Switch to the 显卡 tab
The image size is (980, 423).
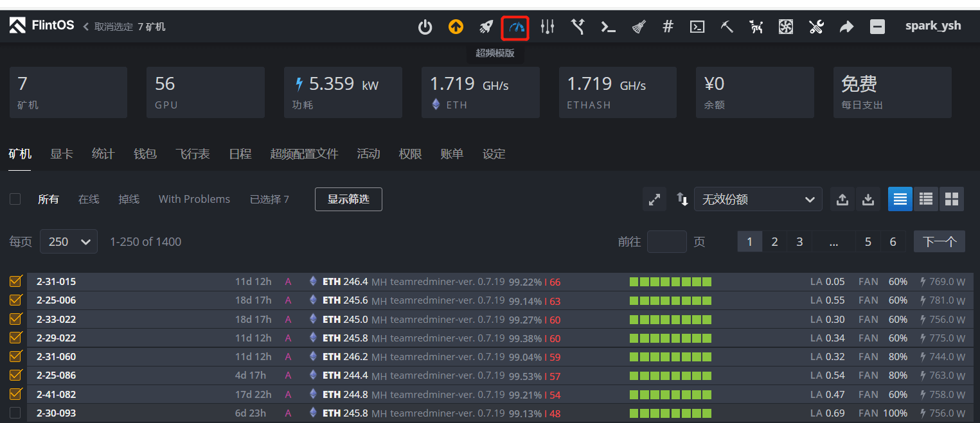coord(61,154)
